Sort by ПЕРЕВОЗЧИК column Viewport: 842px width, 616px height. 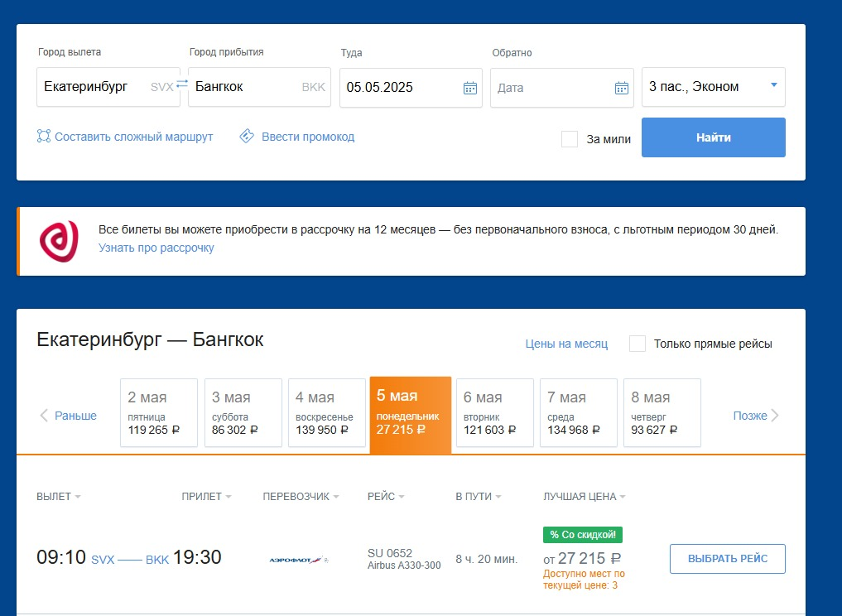[x=301, y=497]
